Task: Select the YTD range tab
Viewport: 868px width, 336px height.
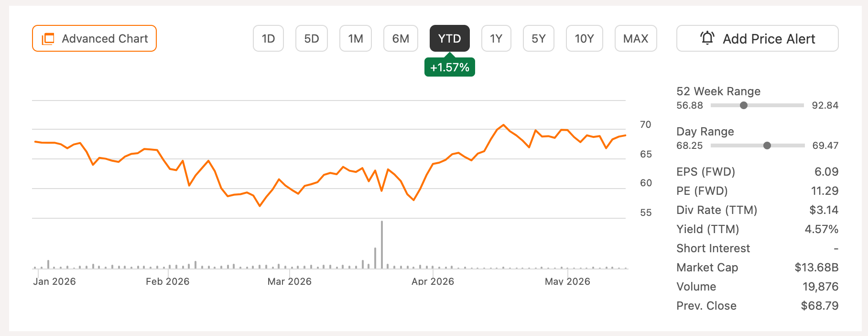Action: [x=450, y=38]
